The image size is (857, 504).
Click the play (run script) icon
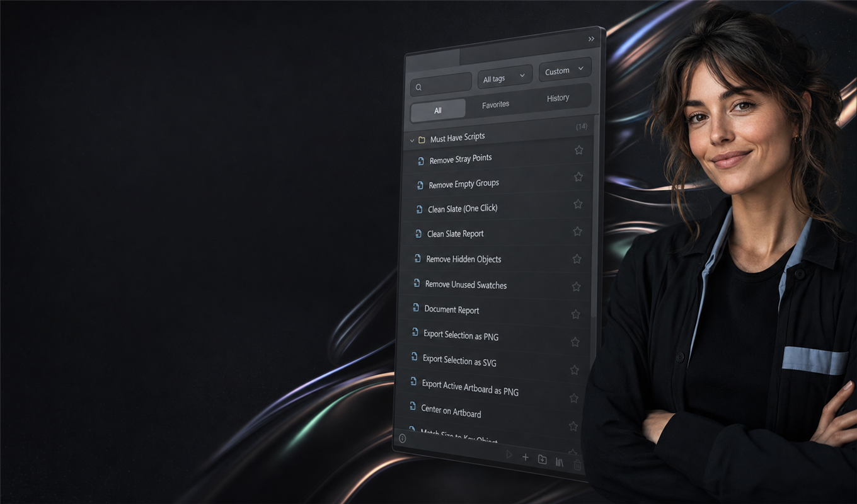(x=509, y=455)
